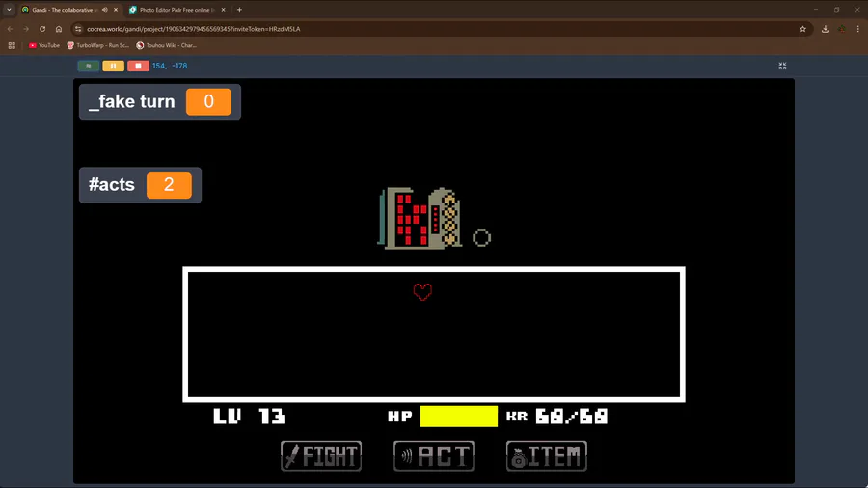This screenshot has height=488, width=868.
Task: Open the Touhou Wiki bookmark
Action: click(167, 45)
